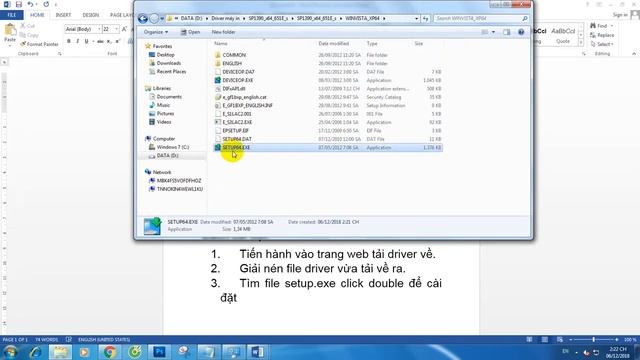Collapse the Word ribbon

point(634,54)
